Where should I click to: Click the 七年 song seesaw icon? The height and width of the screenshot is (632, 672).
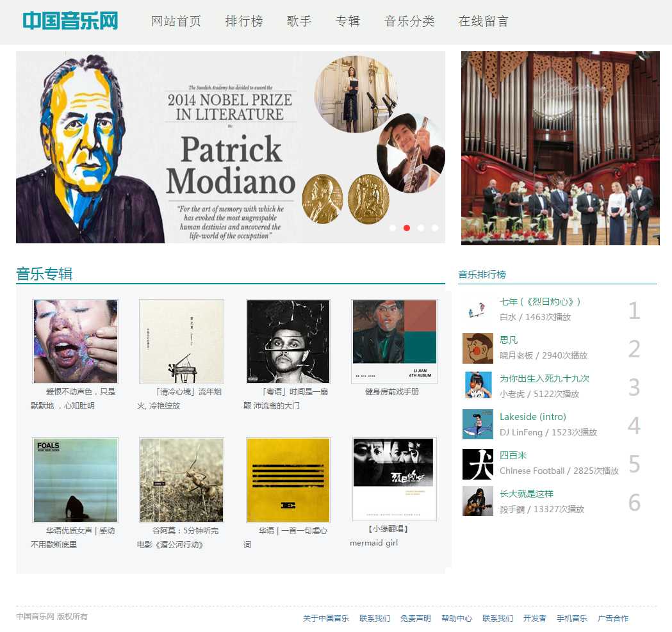pos(477,309)
